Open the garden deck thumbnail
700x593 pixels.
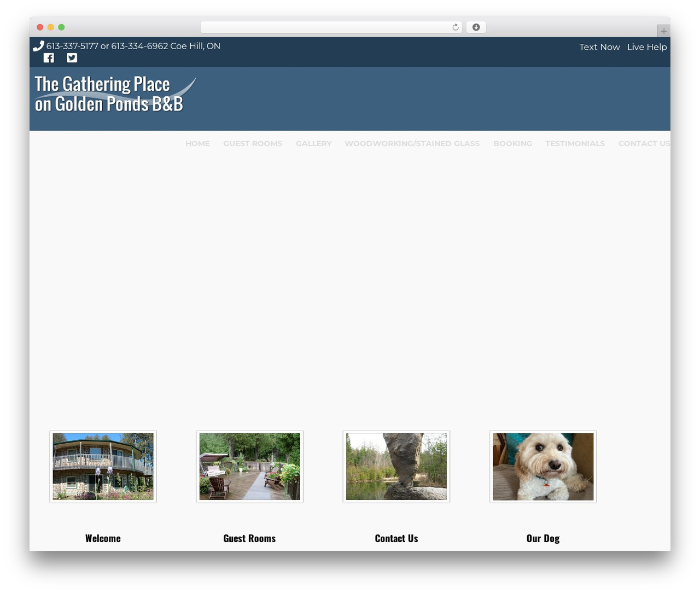pos(249,467)
